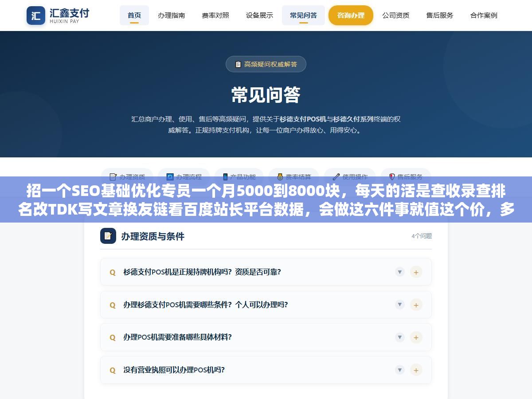This screenshot has width=532, height=399.
Task: Switch to 办理流程 category tab
Action: pyautogui.click(x=184, y=176)
